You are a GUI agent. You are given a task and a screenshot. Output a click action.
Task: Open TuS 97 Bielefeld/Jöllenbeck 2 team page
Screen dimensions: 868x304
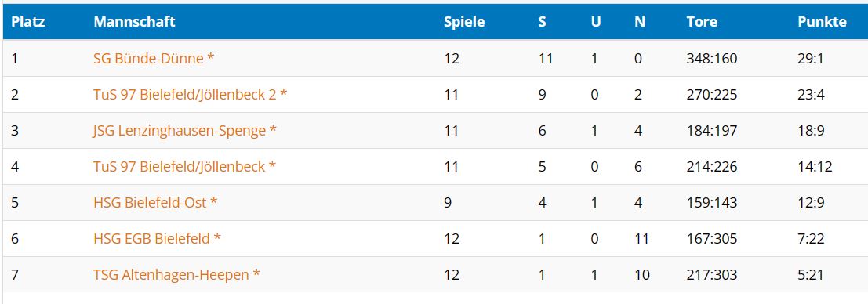click(x=191, y=95)
